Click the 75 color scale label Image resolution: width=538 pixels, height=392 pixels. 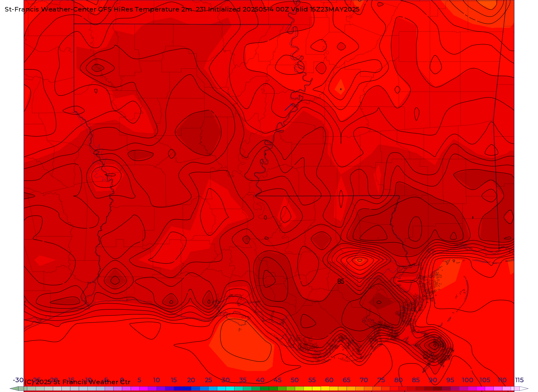(381, 380)
